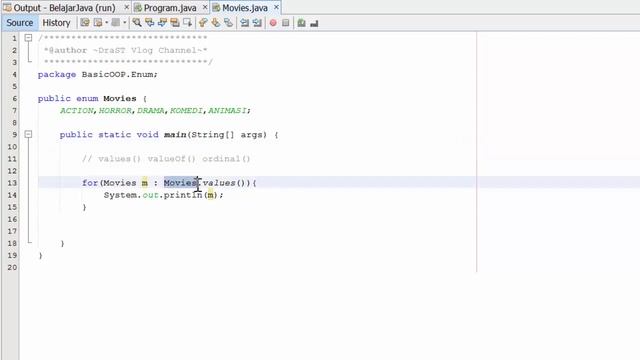Click the Find Selection magnifier icon
640x360 pixels.
[137, 23]
